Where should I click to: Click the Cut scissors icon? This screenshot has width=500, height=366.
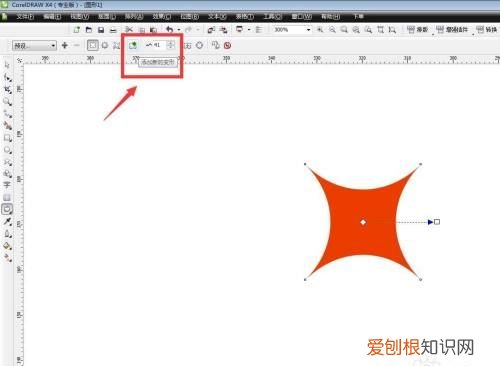coord(129,30)
